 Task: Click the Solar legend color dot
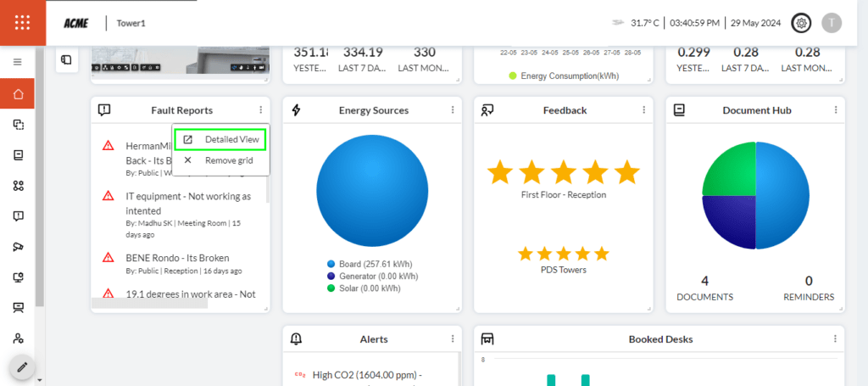(330, 288)
